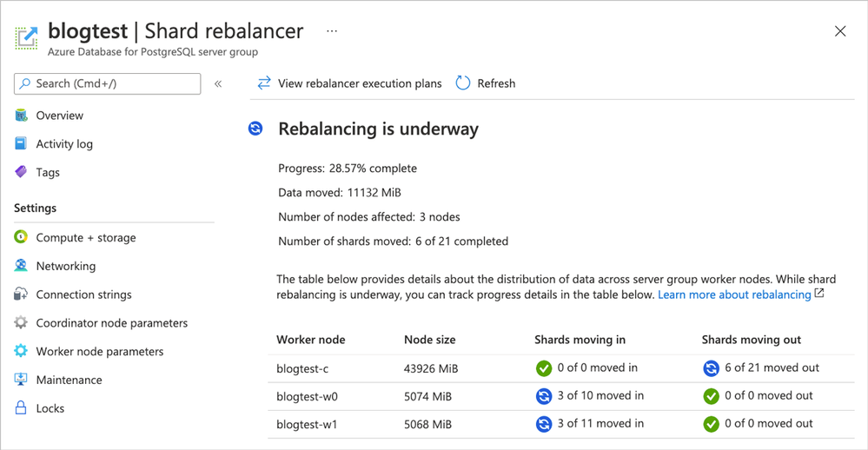Click the Locks padlock icon
The width and height of the screenshot is (868, 450).
21,408
